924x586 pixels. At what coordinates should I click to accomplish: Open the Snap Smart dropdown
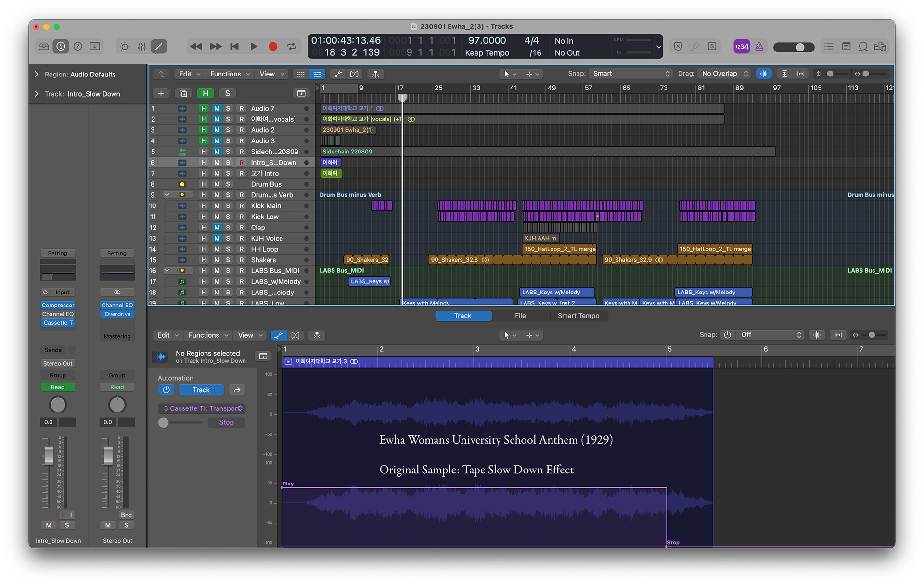(631, 74)
